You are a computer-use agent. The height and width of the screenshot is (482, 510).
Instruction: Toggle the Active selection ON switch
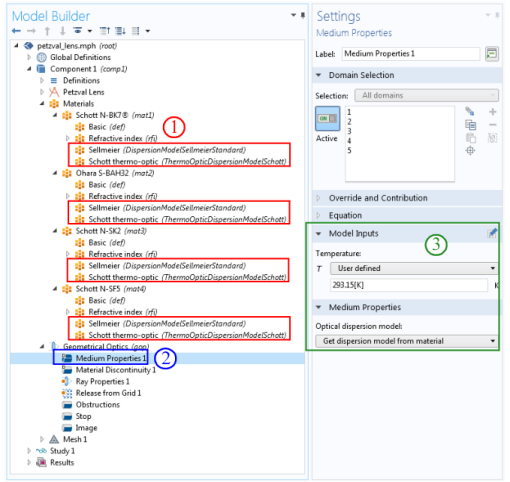tap(327, 118)
